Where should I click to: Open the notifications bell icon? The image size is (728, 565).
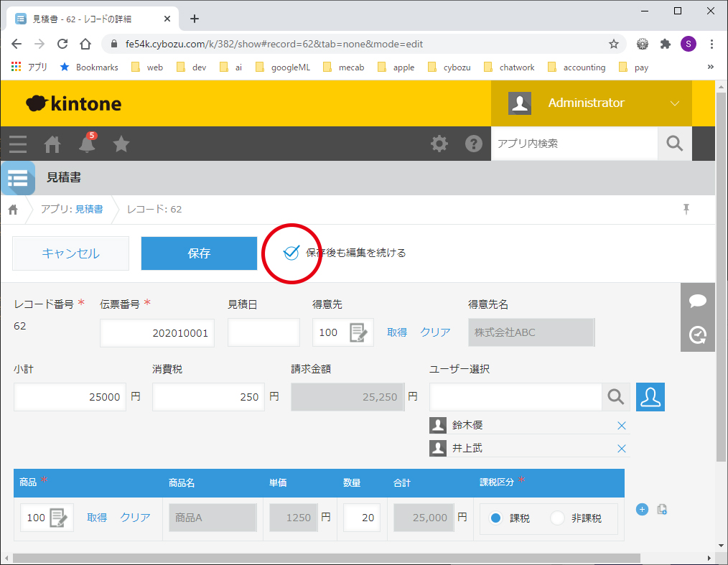pos(87,144)
